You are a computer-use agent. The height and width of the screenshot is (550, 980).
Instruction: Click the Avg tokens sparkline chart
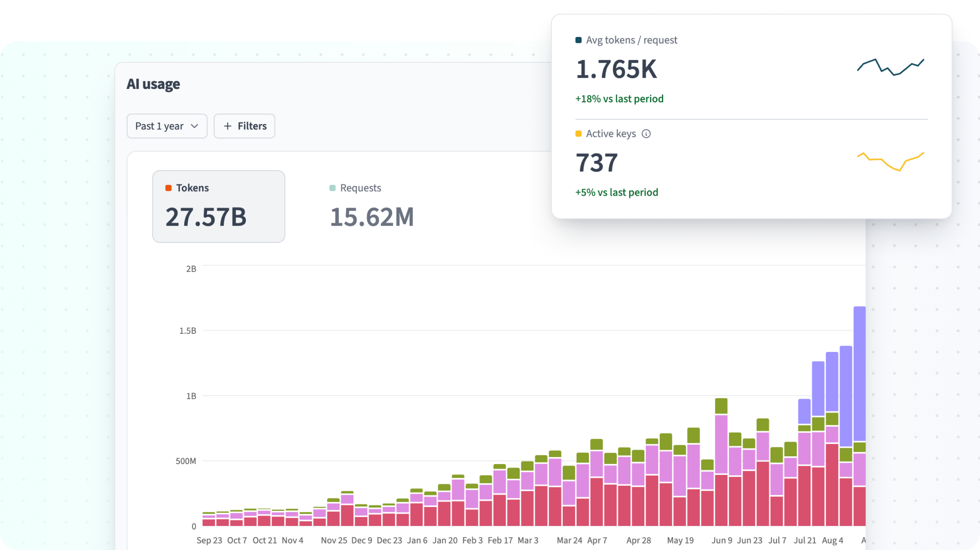pyautogui.click(x=891, y=67)
